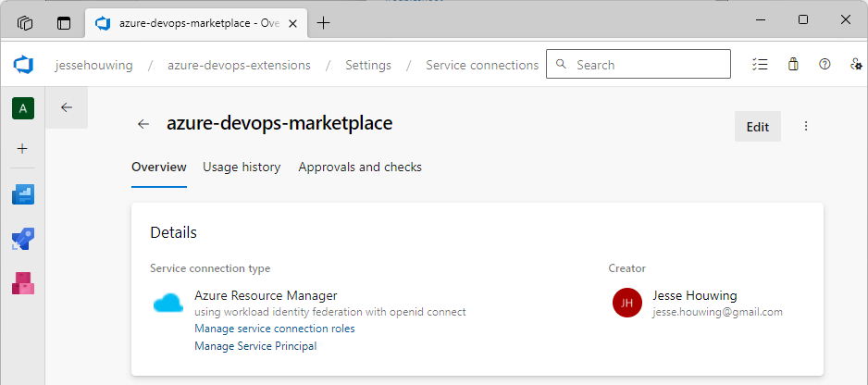Click the magnifier icon in Search box

561,64
